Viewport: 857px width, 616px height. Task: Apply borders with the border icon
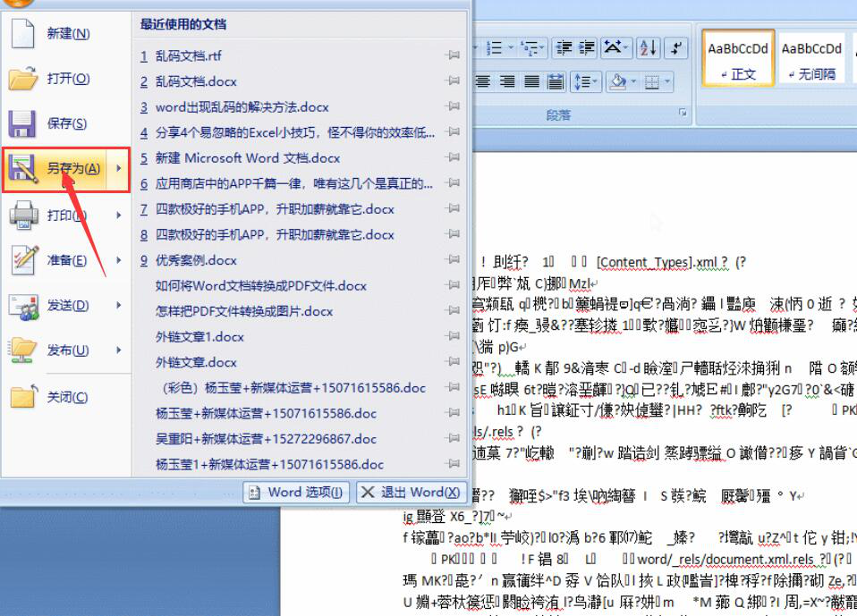tap(651, 82)
